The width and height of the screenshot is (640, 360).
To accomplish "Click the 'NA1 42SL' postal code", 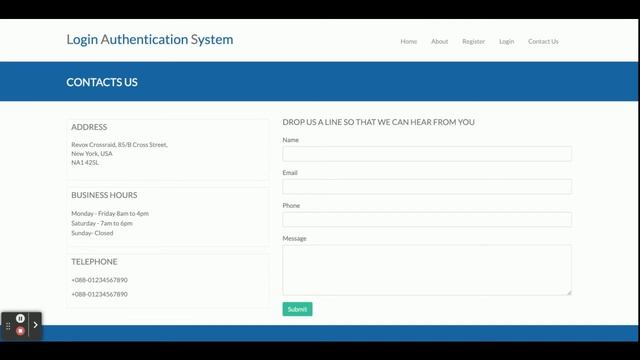I will pyautogui.click(x=85, y=162).
